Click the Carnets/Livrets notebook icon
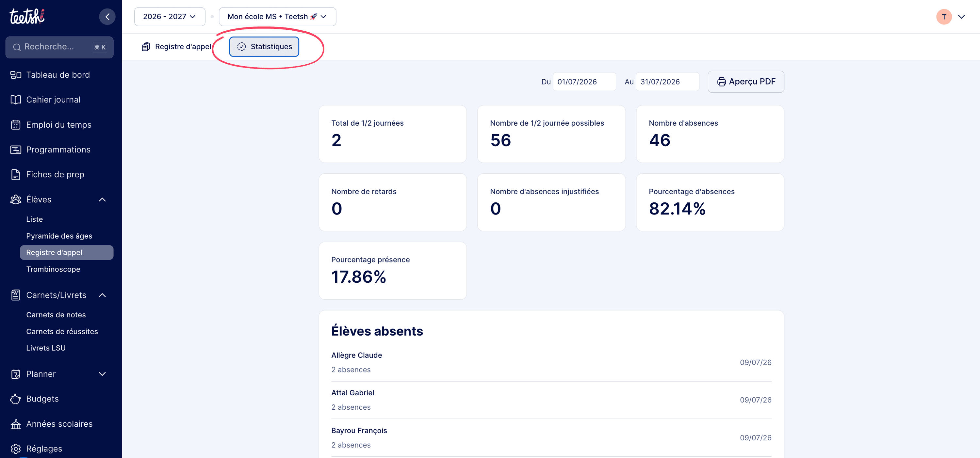 (x=16, y=295)
